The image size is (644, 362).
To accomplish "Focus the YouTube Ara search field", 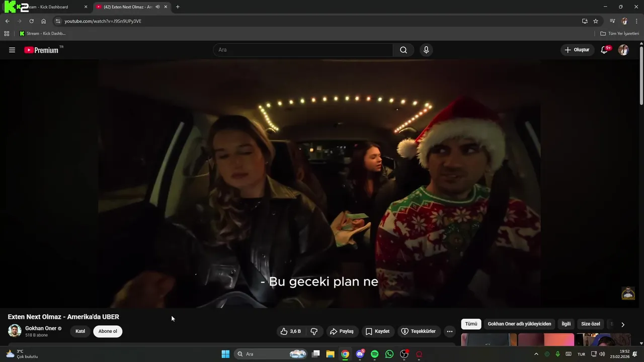I will [x=303, y=50].
